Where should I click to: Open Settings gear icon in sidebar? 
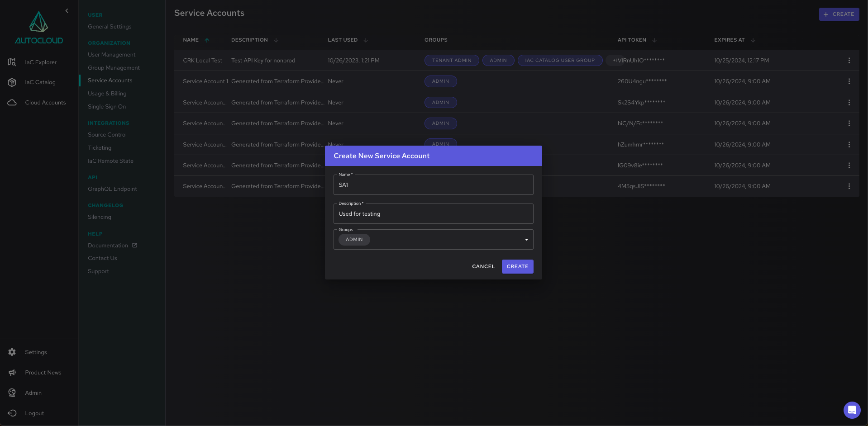[x=12, y=352]
